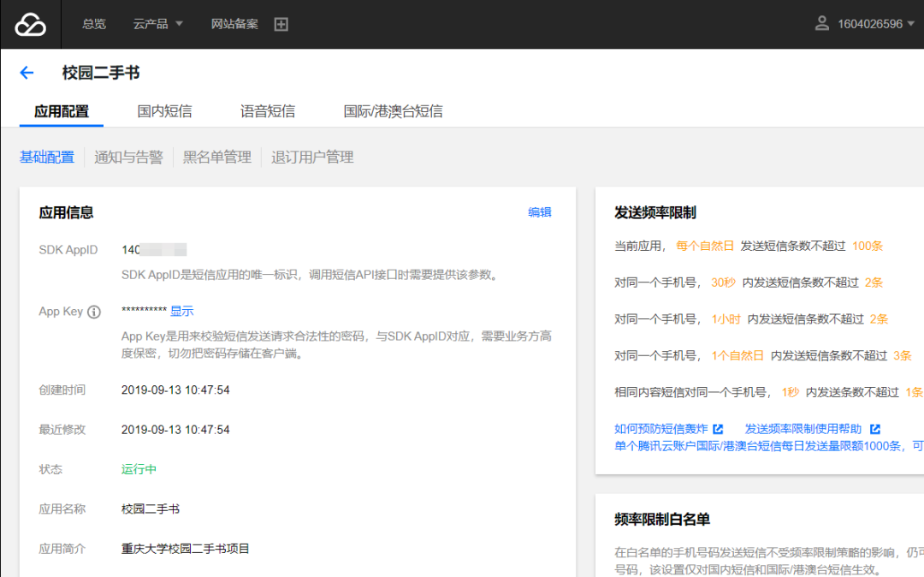Click external link icon after 如何预防短信轰炸
The height and width of the screenshot is (577, 924).
718,429
